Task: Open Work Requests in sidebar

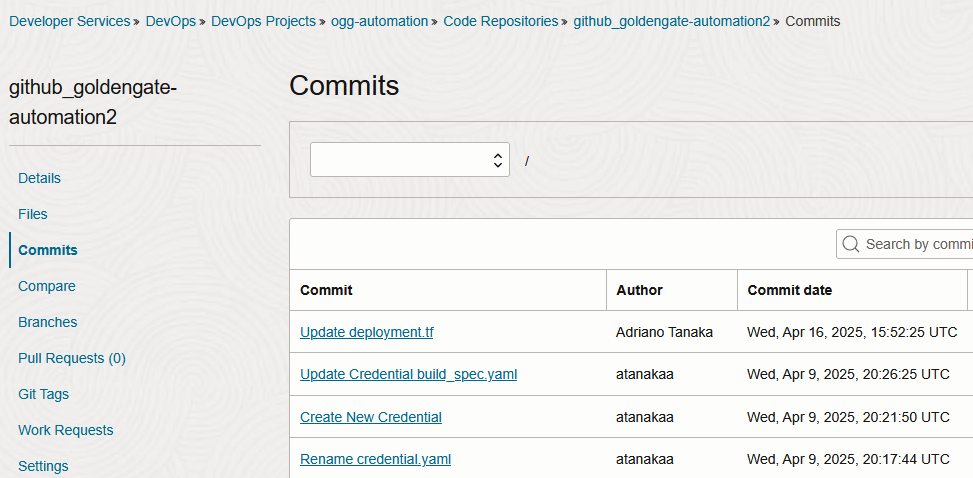Action: click(66, 430)
